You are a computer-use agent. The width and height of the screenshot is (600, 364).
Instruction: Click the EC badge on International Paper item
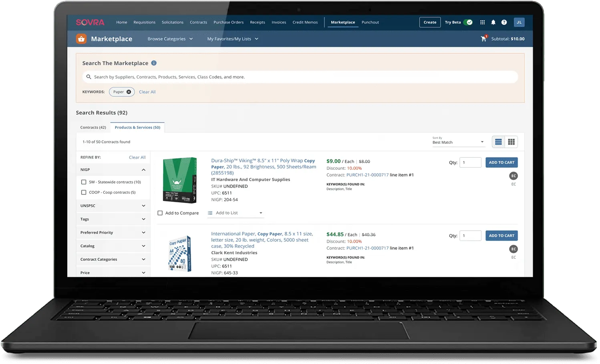pos(513,249)
